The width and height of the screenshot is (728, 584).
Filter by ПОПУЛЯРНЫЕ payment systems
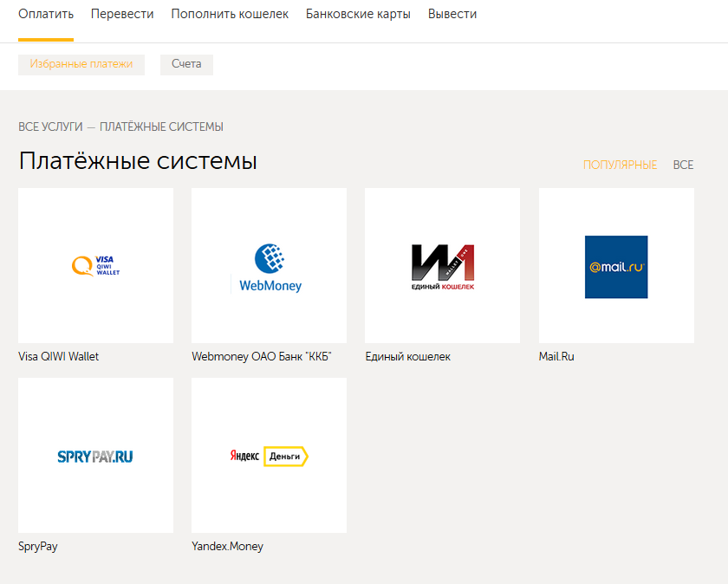click(x=620, y=165)
